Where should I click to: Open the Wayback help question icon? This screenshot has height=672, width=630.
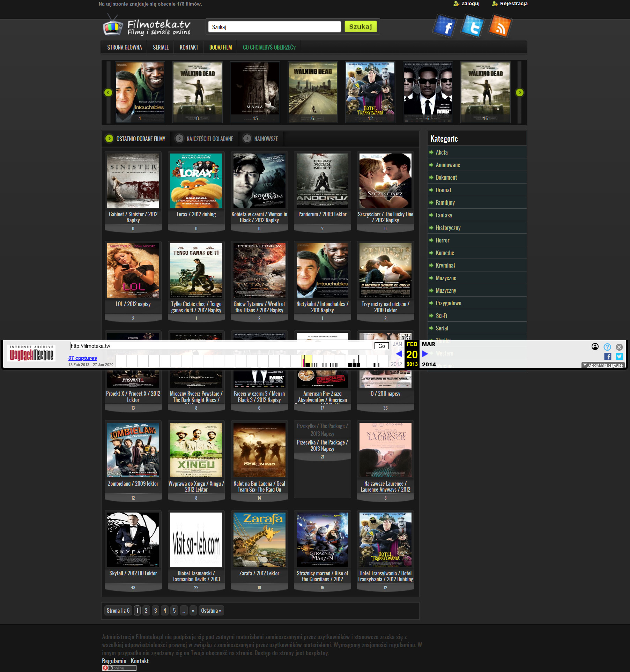point(607,347)
